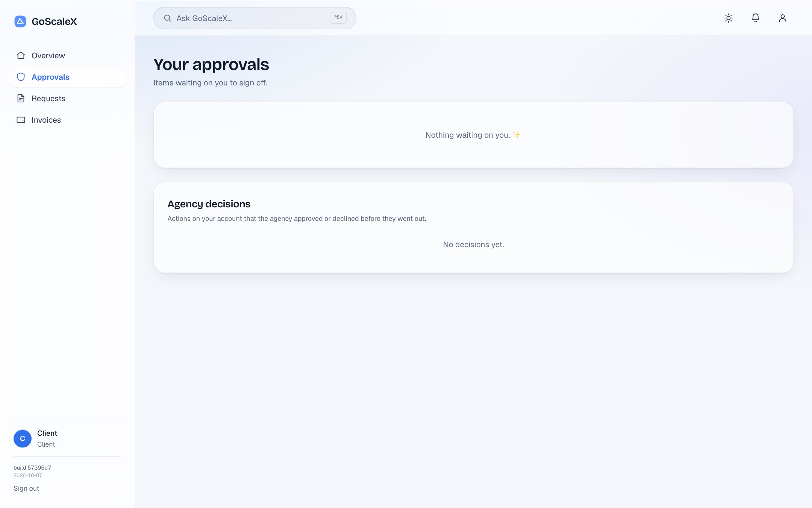The width and height of the screenshot is (812, 508).
Task: Click 'Items waiting on you to sign off.'
Action: (x=210, y=83)
